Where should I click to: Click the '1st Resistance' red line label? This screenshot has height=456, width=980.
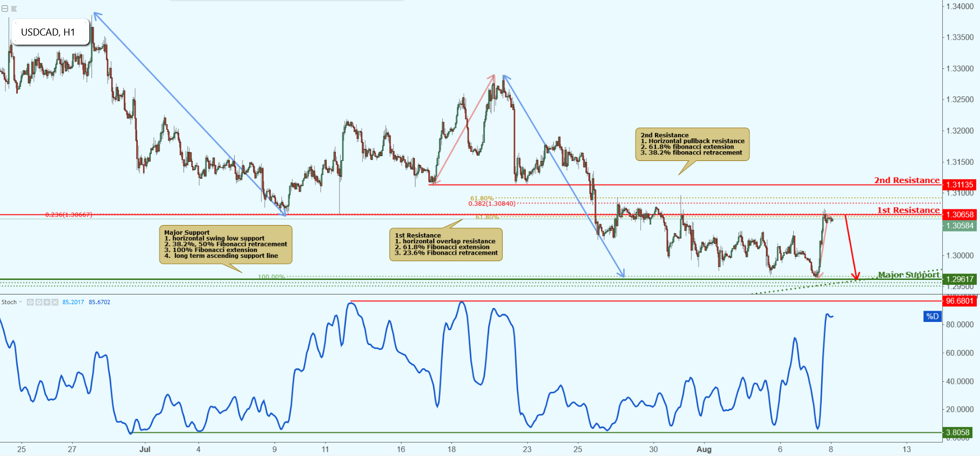coord(908,211)
